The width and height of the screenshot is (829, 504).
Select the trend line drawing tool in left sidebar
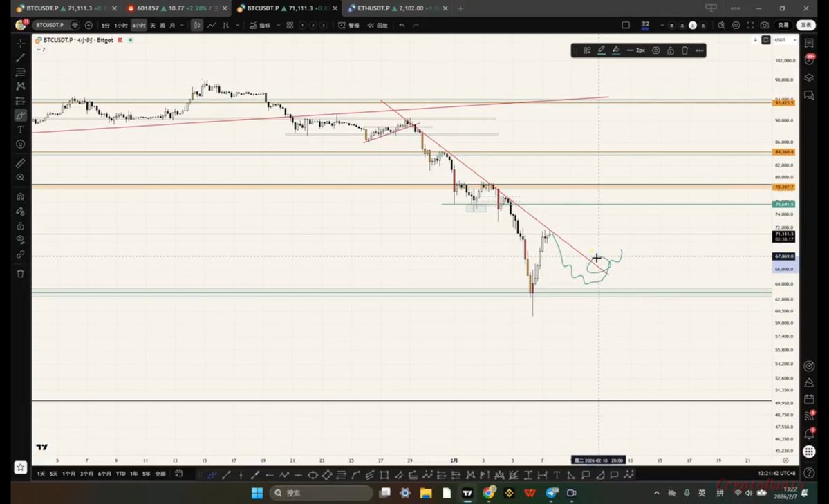point(21,57)
